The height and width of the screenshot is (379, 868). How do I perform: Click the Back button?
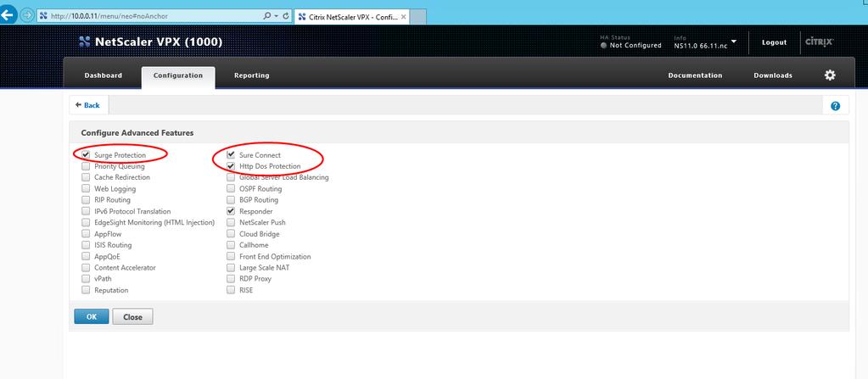point(88,105)
